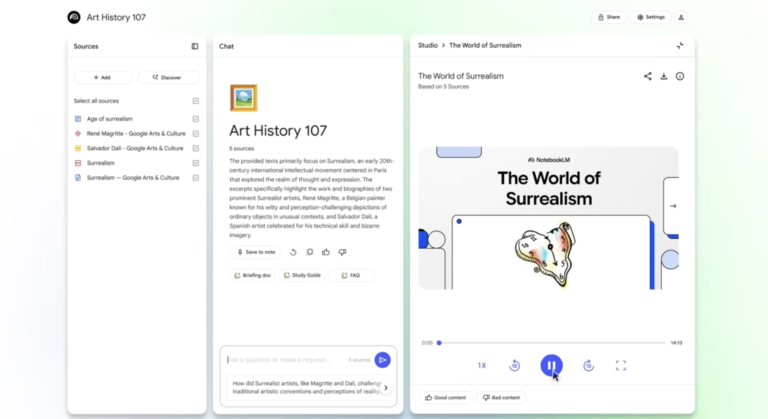Screen dimensions: 768x419
Task: Toggle Select all sources checkbox
Action: [x=195, y=101]
